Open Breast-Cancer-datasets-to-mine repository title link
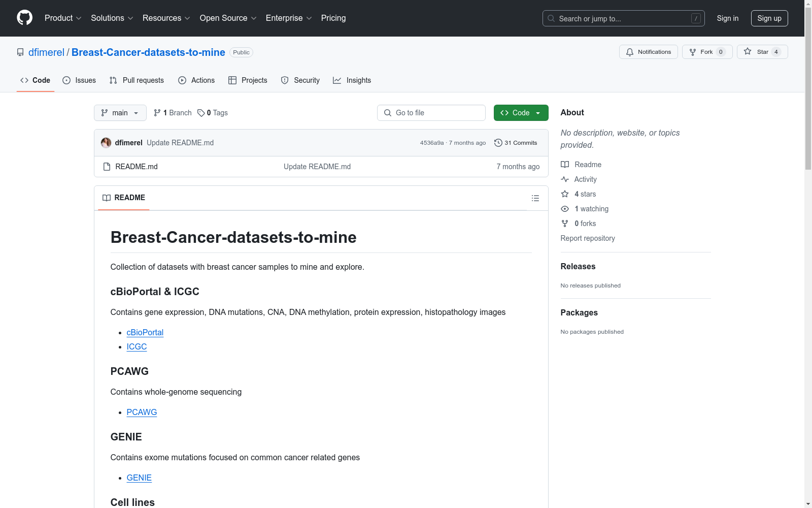Image resolution: width=812 pixels, height=508 pixels. [148, 52]
